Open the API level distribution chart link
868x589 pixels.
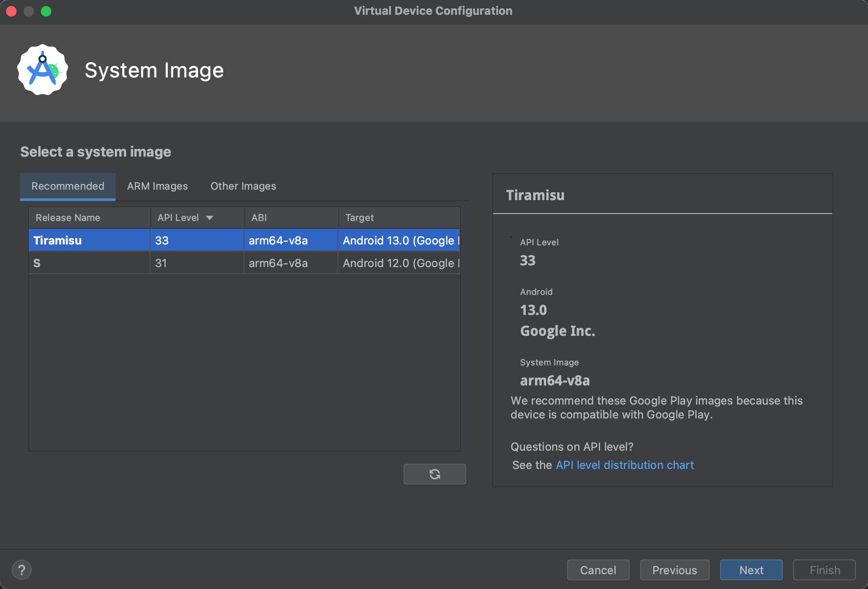[x=624, y=465]
